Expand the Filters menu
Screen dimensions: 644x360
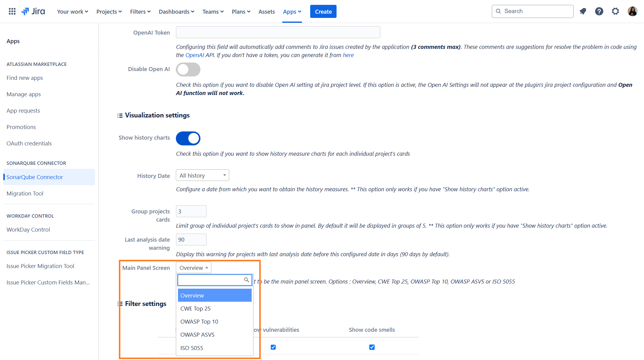pos(140,12)
